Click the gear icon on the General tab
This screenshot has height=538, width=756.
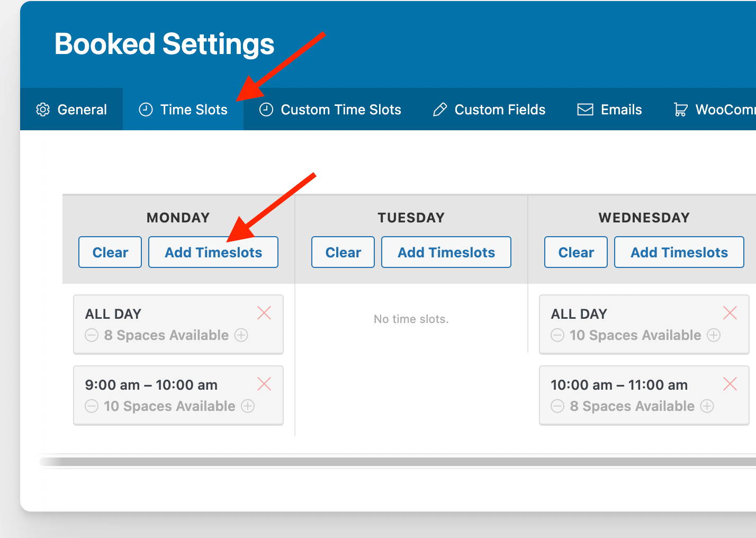tap(43, 110)
